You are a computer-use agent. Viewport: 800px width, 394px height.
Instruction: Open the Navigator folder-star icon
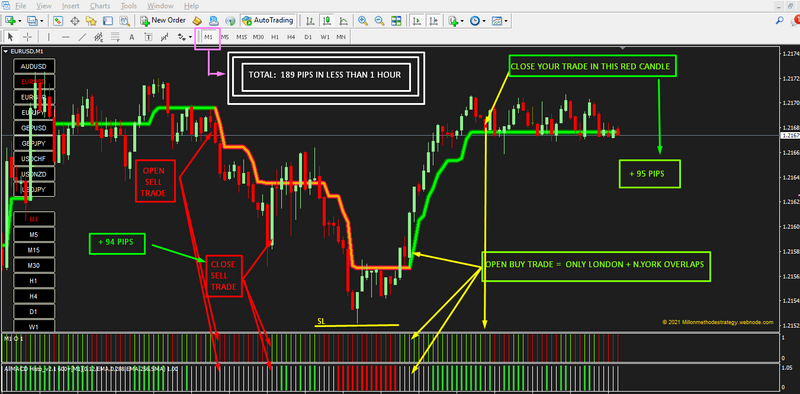91,21
